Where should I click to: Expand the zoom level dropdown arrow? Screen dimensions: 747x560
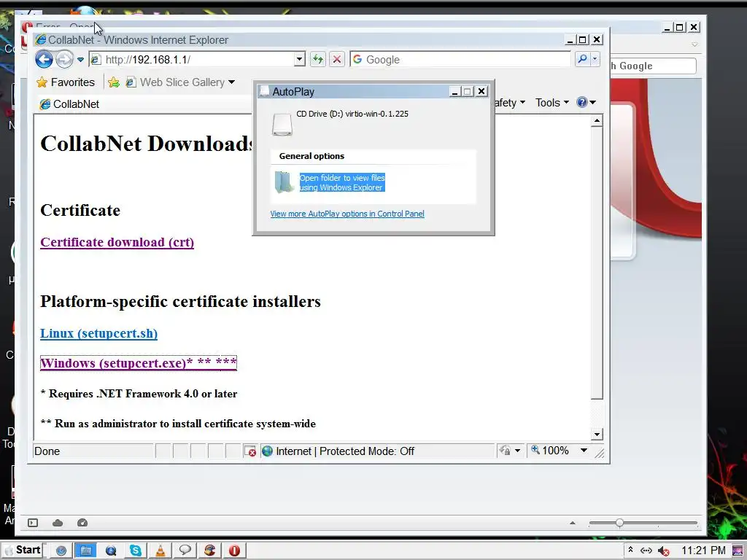point(584,451)
